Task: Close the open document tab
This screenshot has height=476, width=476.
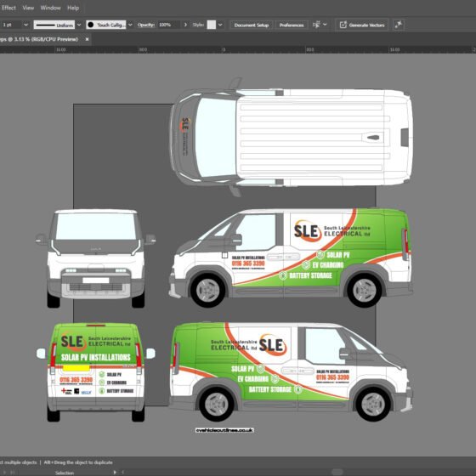Action: pos(87,39)
